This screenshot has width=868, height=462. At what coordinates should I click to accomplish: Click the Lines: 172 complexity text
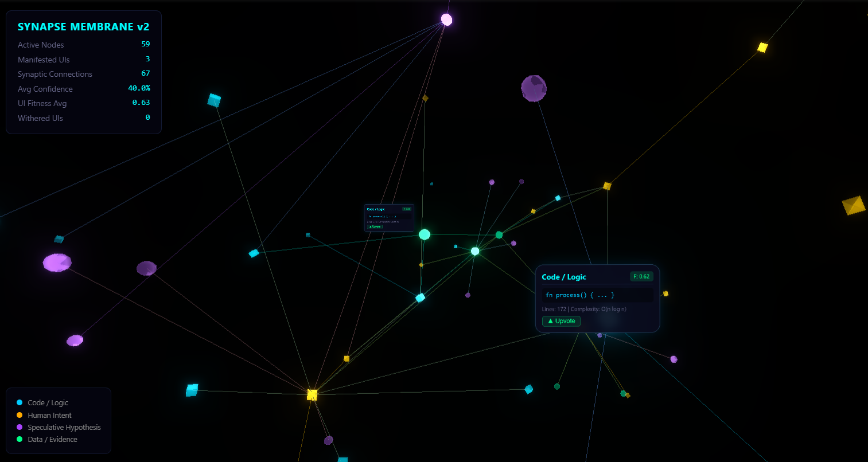pos(584,309)
